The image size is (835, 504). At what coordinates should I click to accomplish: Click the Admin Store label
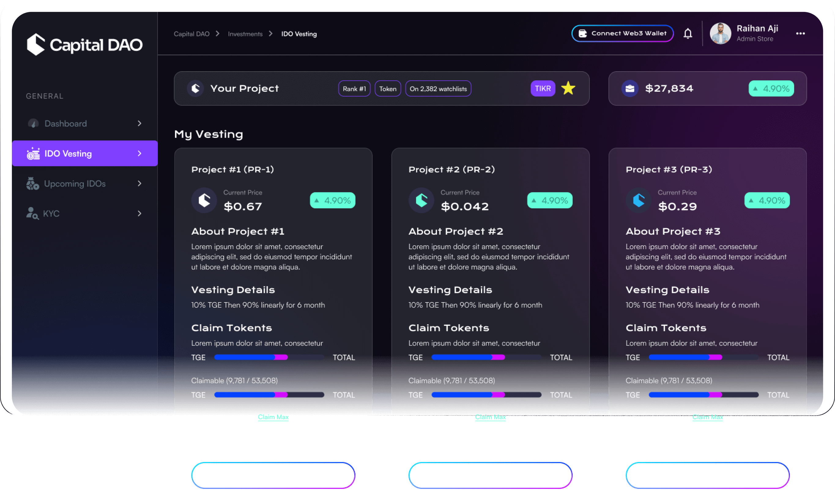755,39
